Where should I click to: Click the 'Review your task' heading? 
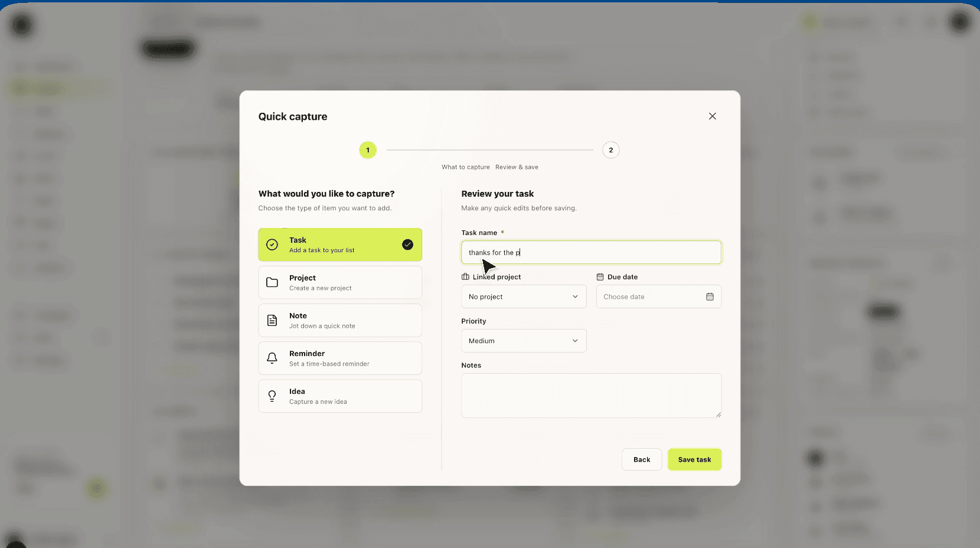click(x=498, y=194)
